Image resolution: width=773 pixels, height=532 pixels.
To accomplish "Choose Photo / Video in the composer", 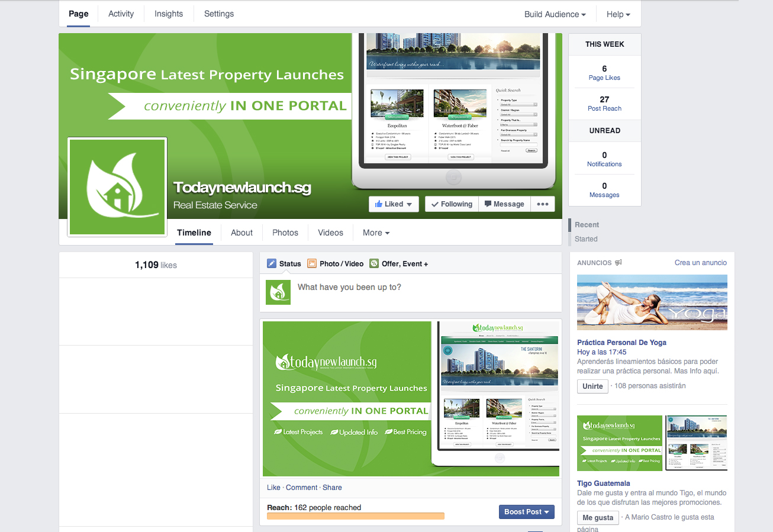I will click(335, 264).
